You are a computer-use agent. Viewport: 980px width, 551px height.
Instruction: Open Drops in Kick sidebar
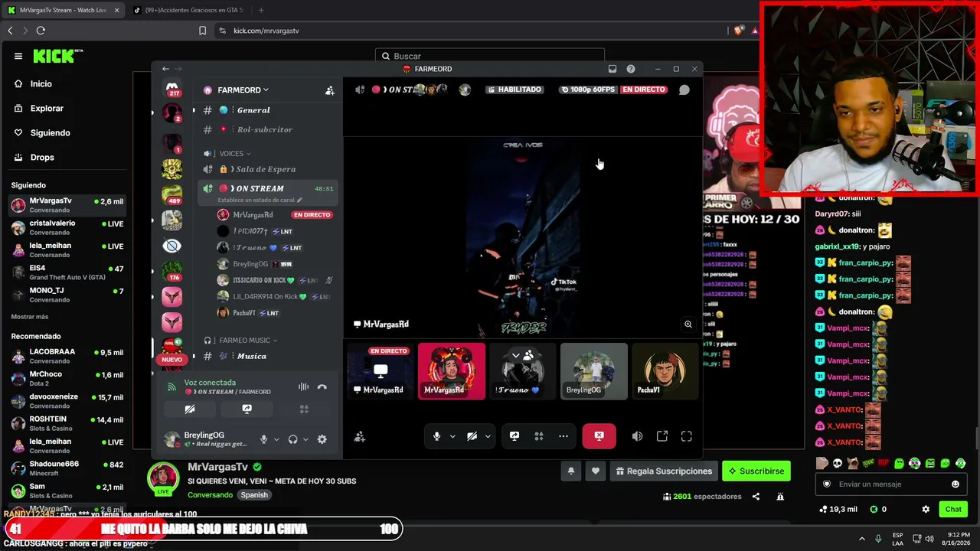[42, 158]
